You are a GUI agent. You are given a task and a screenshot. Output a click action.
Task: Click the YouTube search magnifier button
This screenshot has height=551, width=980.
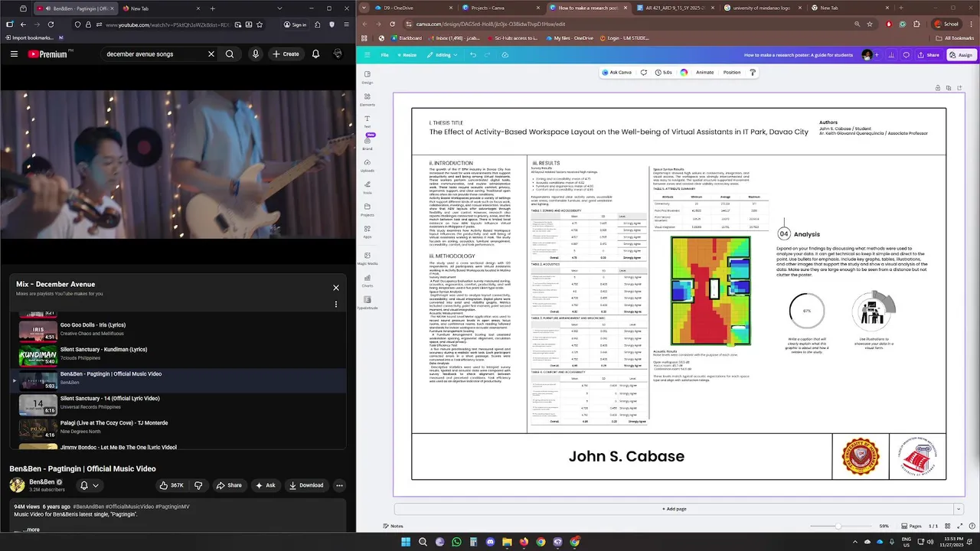pos(230,54)
